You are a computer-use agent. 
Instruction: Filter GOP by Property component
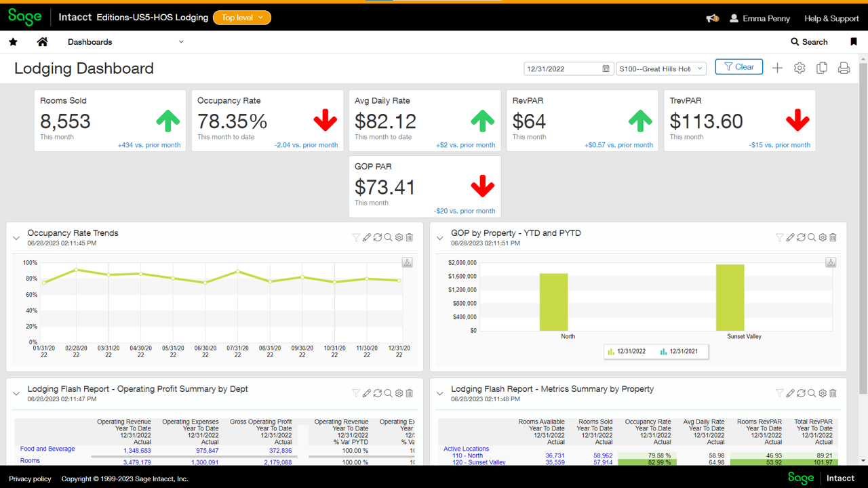[780, 237]
